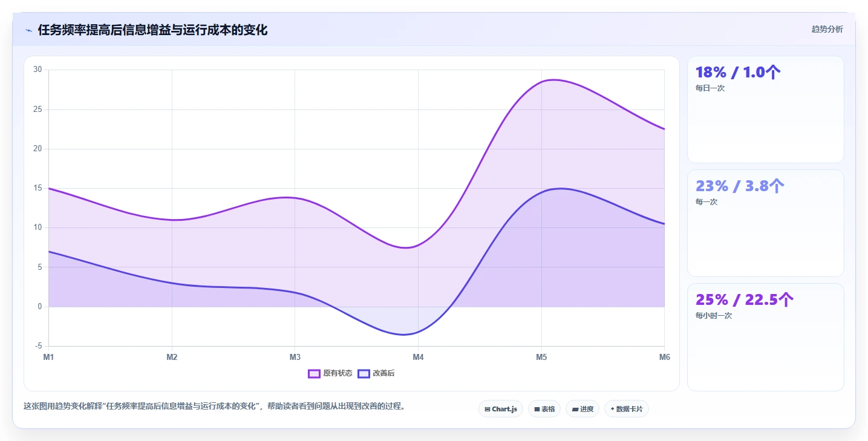Screen dimensions: 868x441
Task: Select the 数据卡片 chip
Action: pyautogui.click(x=627, y=409)
